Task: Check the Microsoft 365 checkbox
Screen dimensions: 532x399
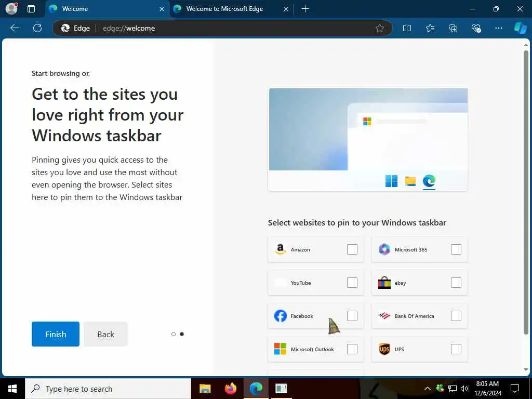Action: (456, 249)
